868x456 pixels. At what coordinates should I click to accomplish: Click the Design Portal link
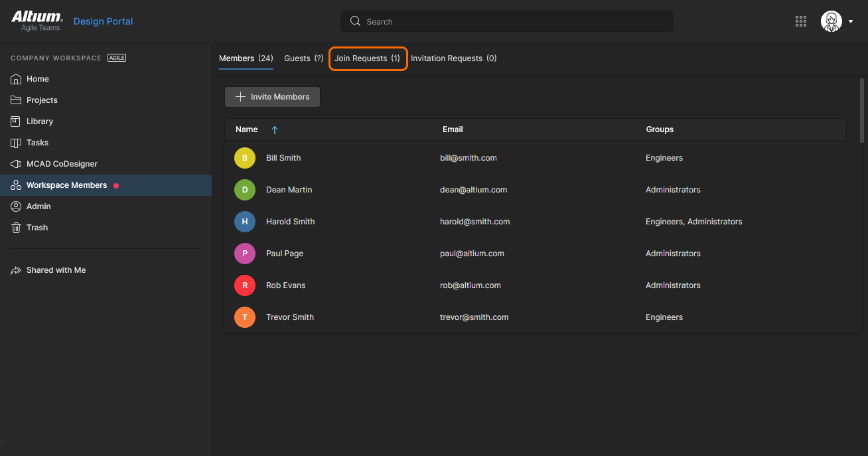(x=103, y=21)
